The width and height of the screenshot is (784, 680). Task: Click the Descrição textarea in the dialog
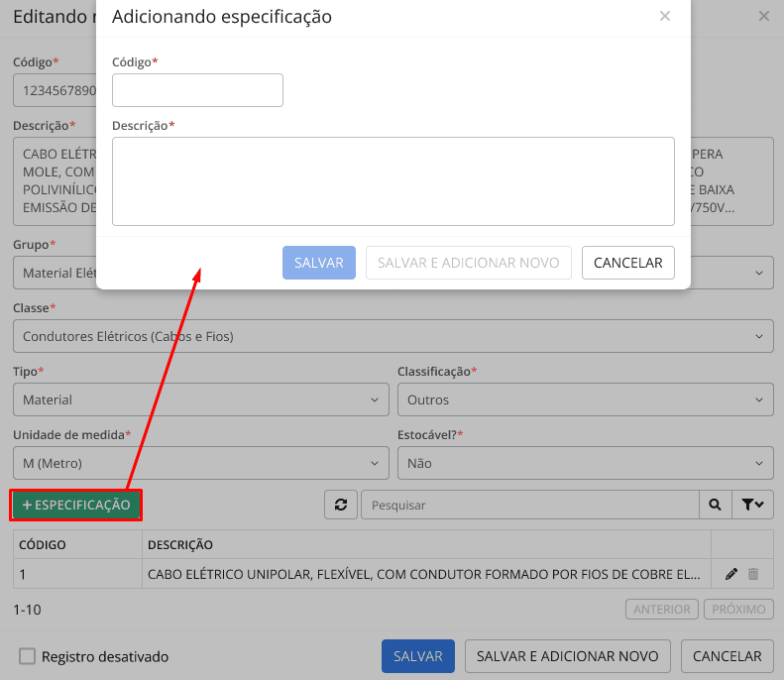click(392, 181)
